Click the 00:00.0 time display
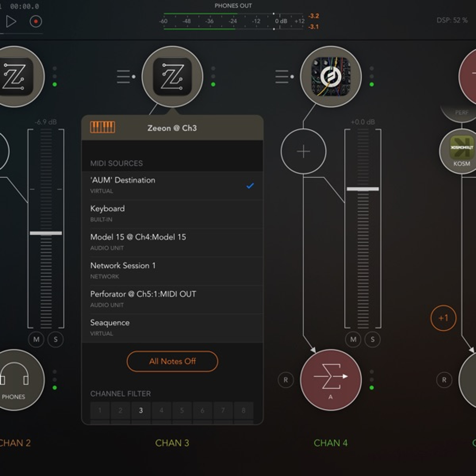 pos(24,6)
